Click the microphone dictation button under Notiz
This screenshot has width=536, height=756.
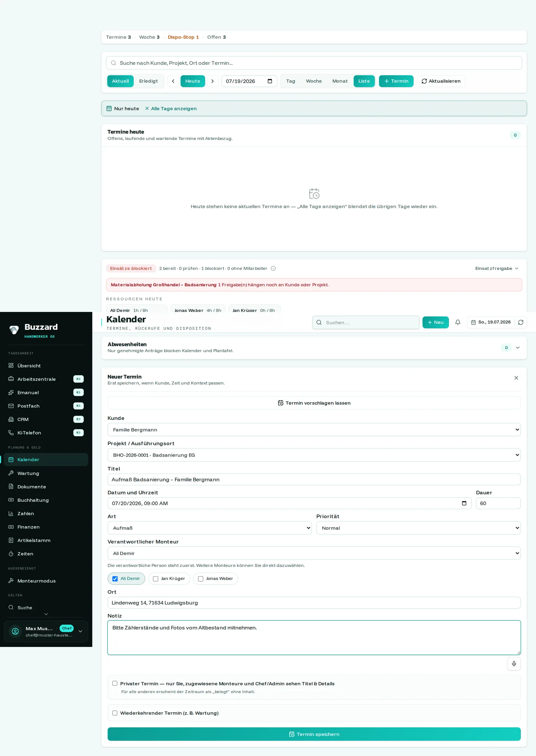point(514,663)
